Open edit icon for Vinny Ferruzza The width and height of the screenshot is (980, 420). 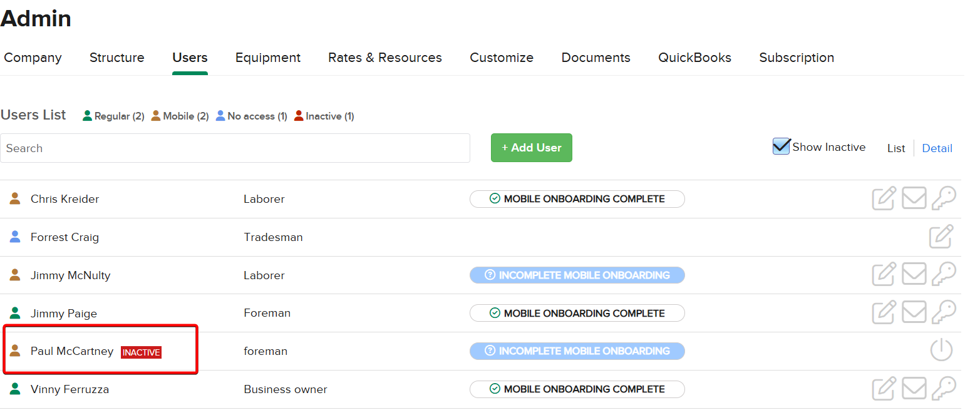884,389
